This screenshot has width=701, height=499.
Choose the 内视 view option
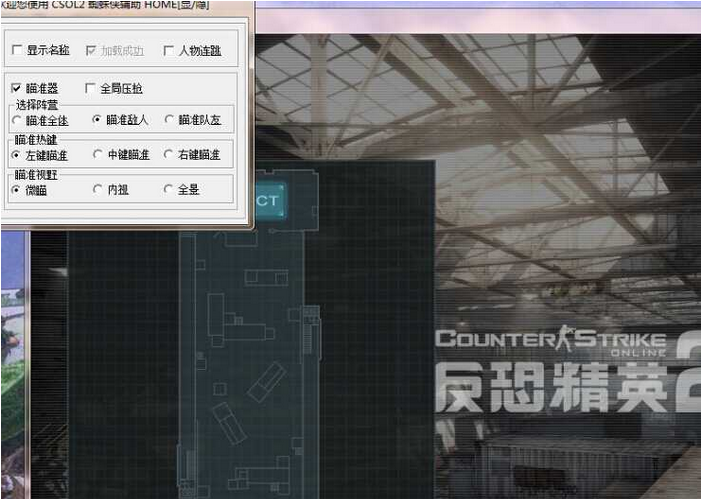(x=97, y=189)
